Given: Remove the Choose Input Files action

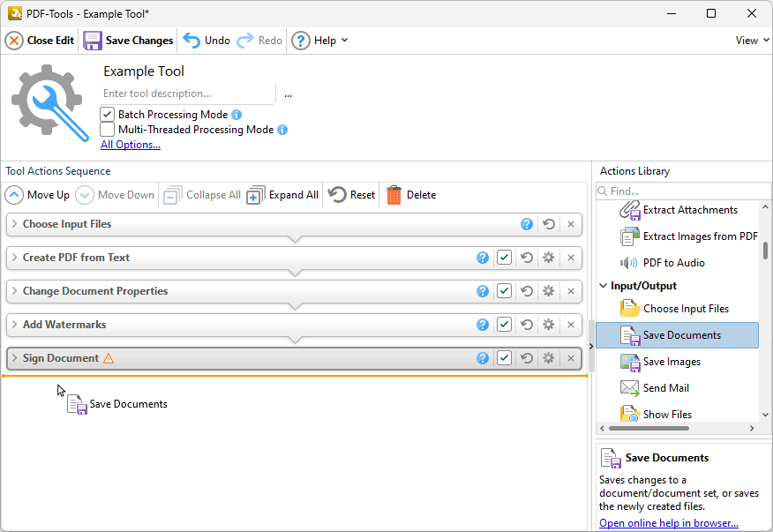Looking at the screenshot, I should 571,224.
